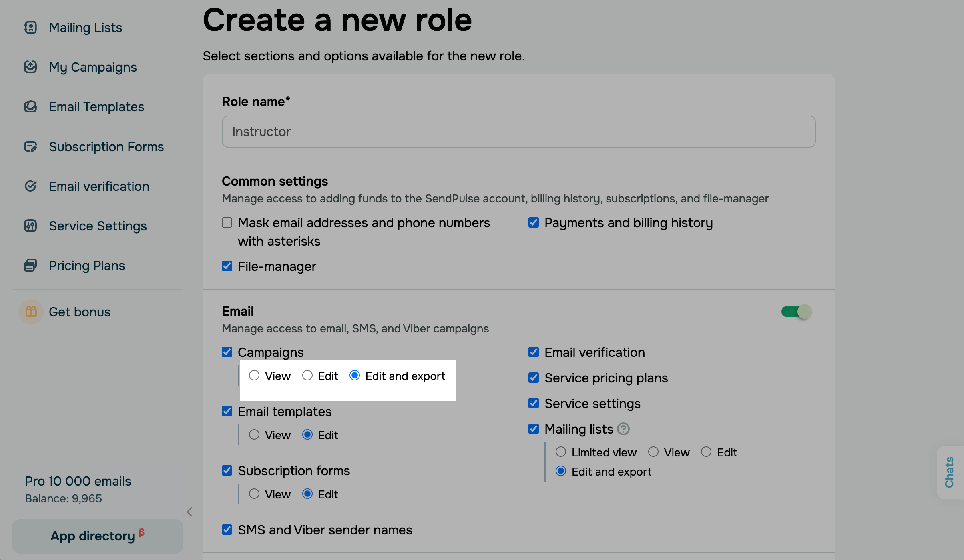Viewport: 964px width, 560px height.
Task: Open the App directory button
Action: (97, 536)
